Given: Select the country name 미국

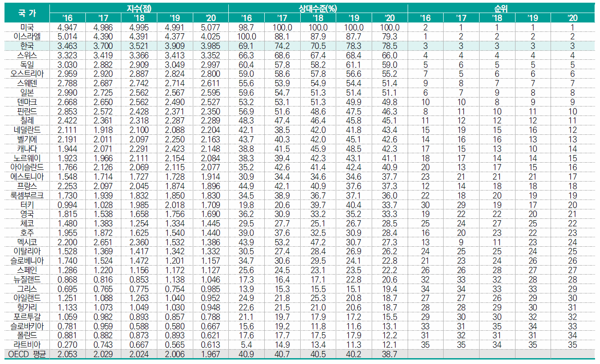Looking at the screenshot, I should 27,27.
